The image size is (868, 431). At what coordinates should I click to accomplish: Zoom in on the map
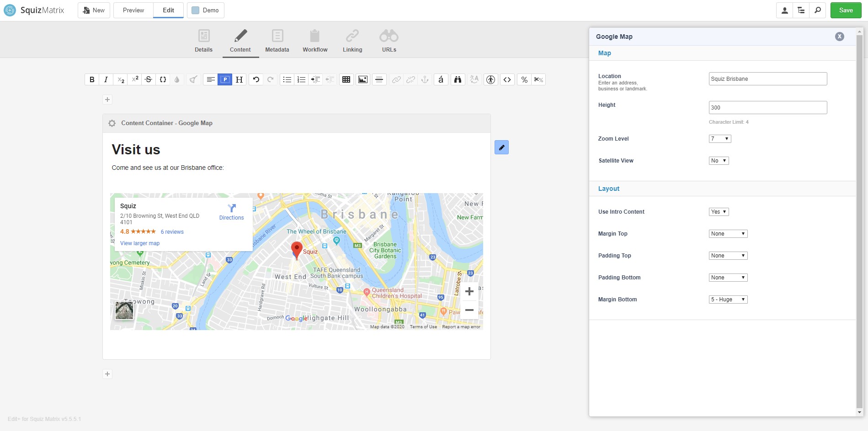point(469,291)
